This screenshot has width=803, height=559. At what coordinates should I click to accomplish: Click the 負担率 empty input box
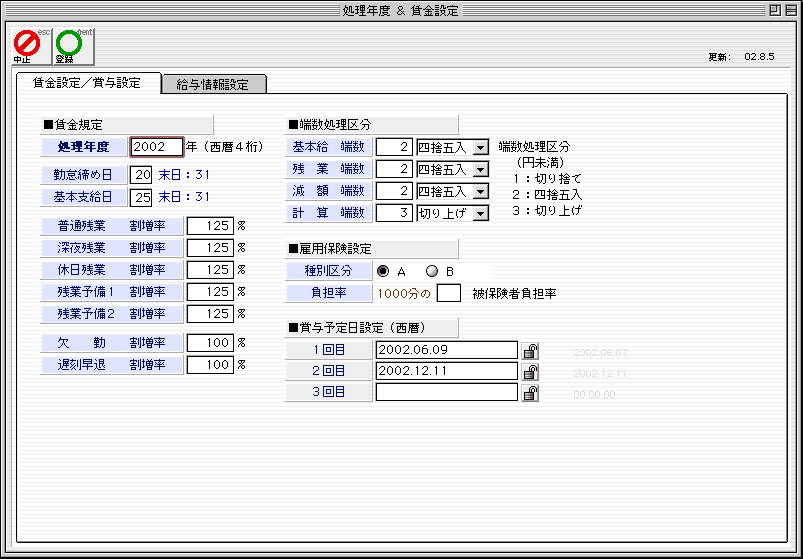(450, 293)
